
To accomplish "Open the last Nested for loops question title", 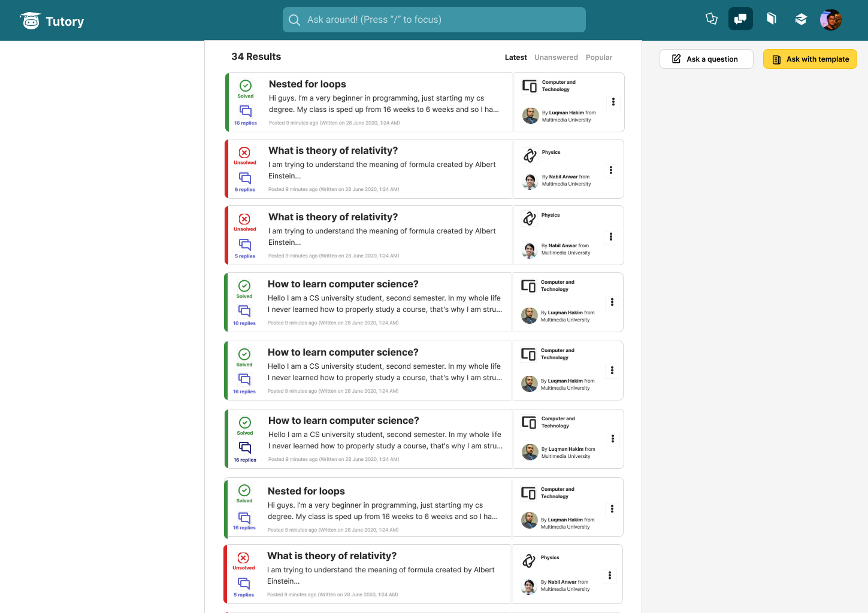I will pyautogui.click(x=306, y=491).
